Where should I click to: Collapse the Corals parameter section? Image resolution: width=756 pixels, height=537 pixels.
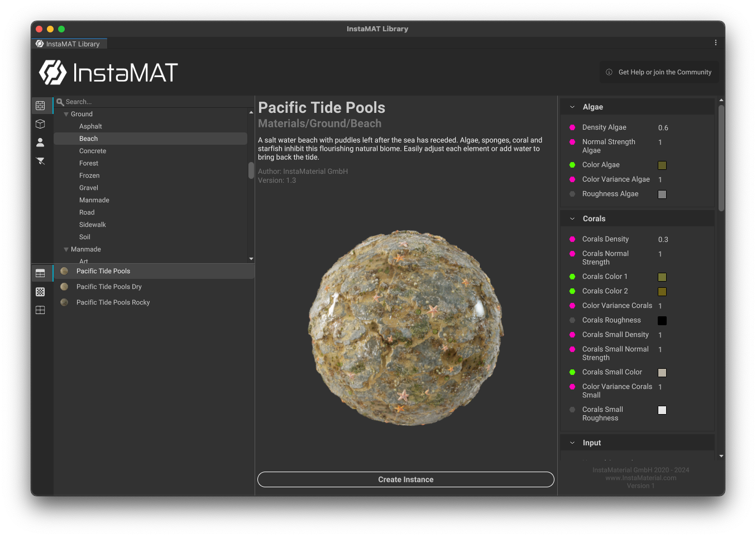pyautogui.click(x=572, y=218)
